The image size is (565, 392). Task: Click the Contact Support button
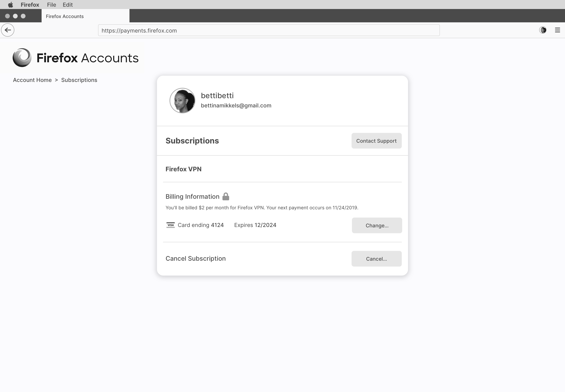(376, 141)
